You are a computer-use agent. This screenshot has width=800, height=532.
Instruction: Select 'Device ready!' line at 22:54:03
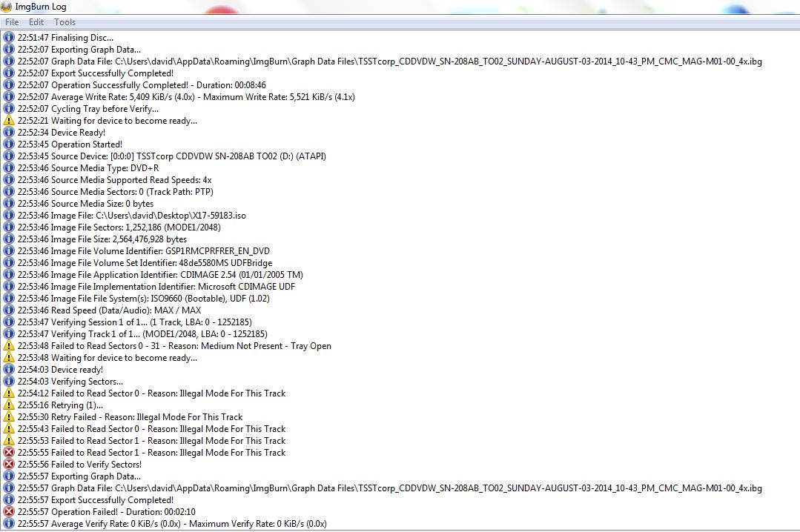point(60,369)
